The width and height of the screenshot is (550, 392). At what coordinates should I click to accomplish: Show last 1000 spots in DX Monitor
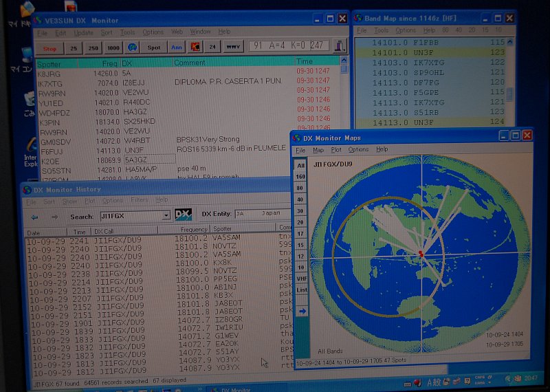pos(113,47)
